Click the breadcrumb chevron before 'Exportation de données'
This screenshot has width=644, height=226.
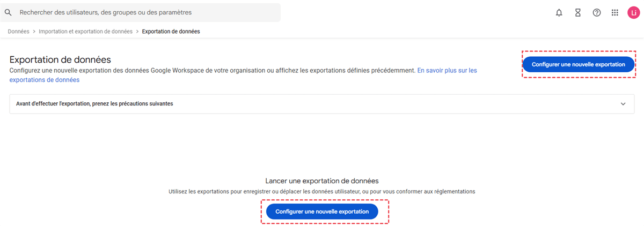(137, 32)
